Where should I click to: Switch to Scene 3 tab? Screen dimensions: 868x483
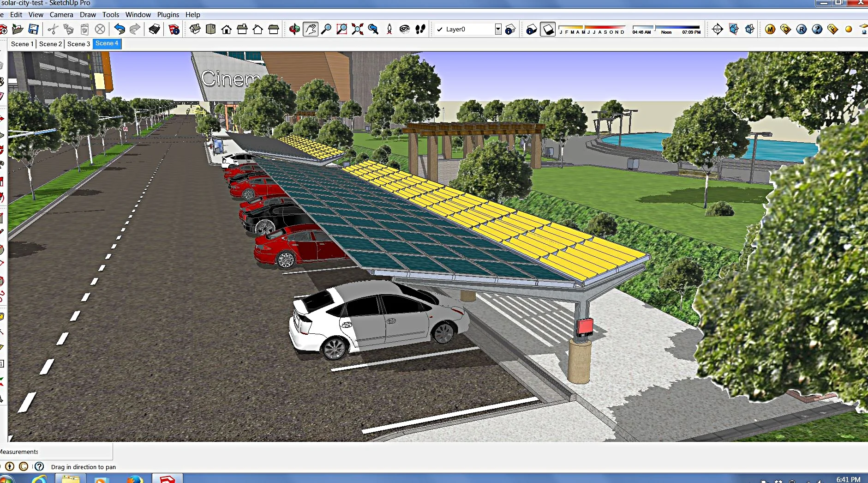click(x=78, y=44)
